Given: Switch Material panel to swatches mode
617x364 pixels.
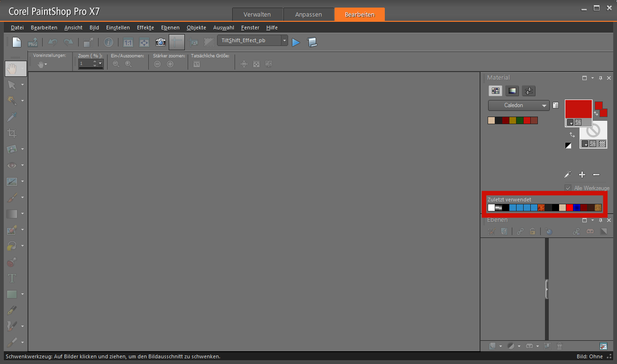Looking at the screenshot, I should click(x=496, y=91).
